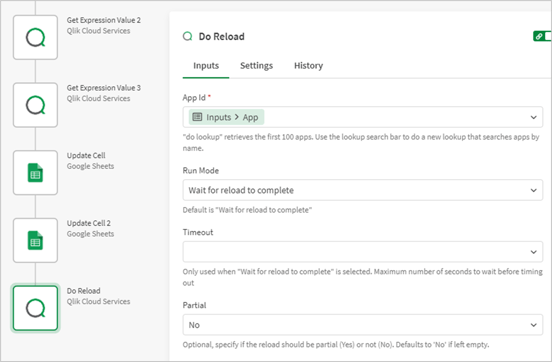
Task: Click the table icon in Inputs > App token
Action: point(197,117)
